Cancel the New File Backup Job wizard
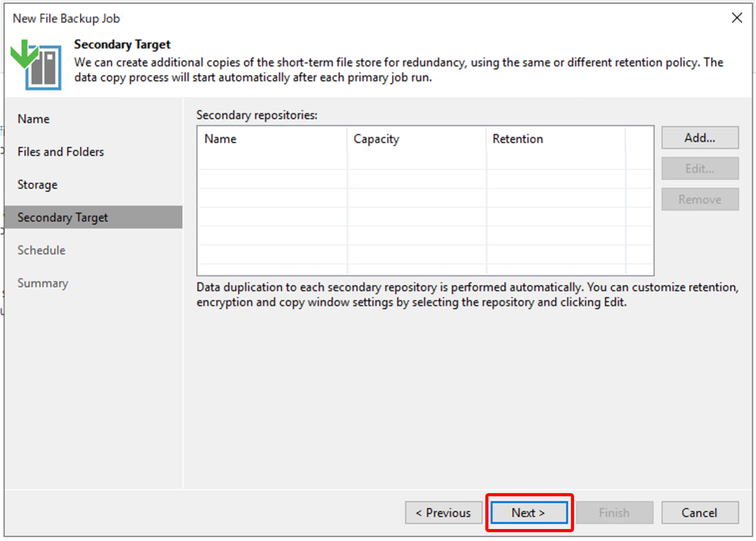Image resolution: width=756 pixels, height=541 pixels. click(x=699, y=513)
